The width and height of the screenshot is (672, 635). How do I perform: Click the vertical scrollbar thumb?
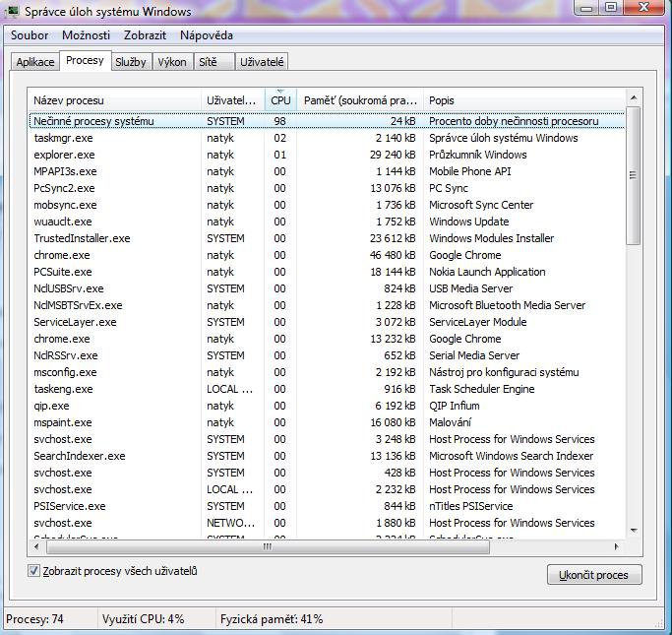[634, 175]
